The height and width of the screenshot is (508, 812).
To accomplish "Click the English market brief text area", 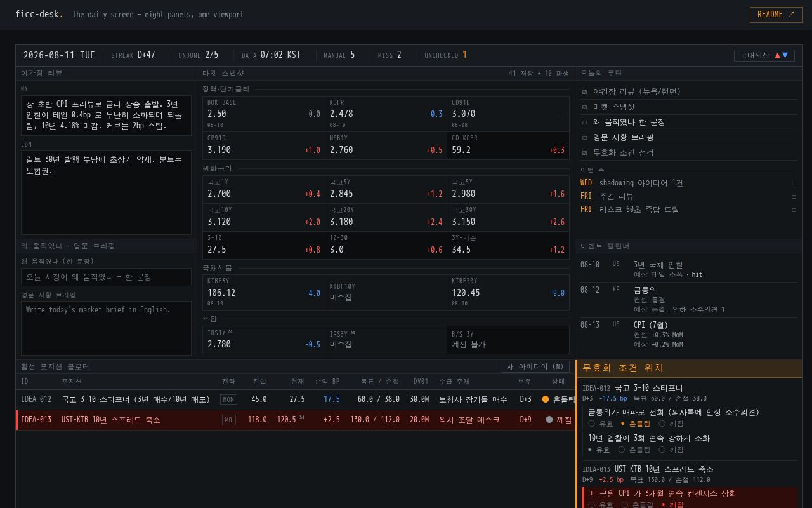I will [106, 328].
